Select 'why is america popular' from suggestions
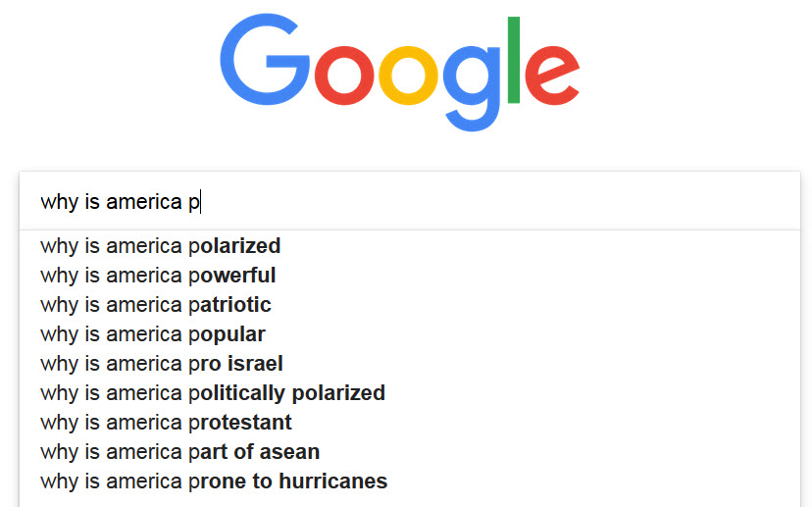This screenshot has height=507, width=812. pyautogui.click(x=410, y=334)
